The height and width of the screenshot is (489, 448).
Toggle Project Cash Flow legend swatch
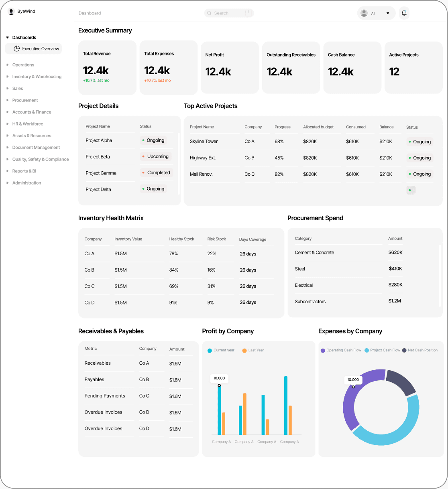tap(367, 351)
